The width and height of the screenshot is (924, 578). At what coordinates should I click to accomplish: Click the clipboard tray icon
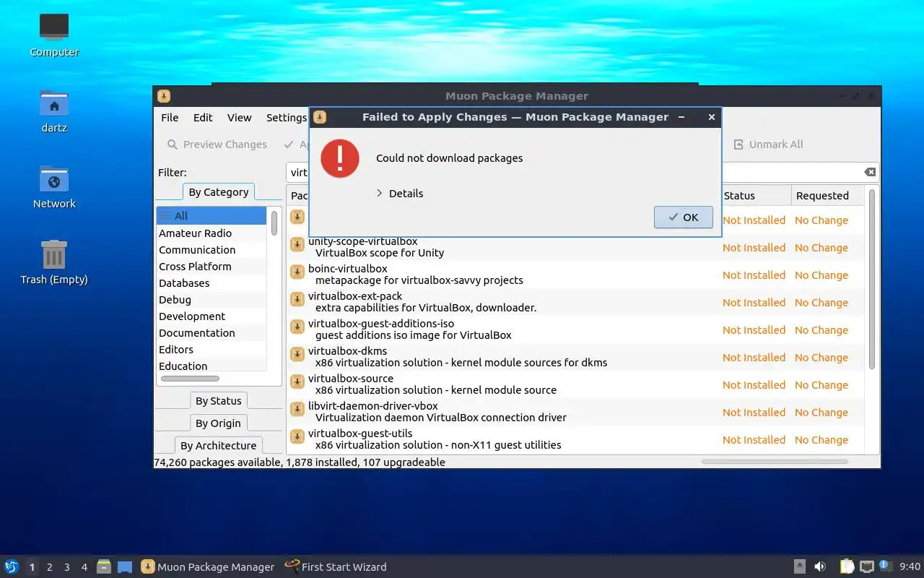coord(847,566)
